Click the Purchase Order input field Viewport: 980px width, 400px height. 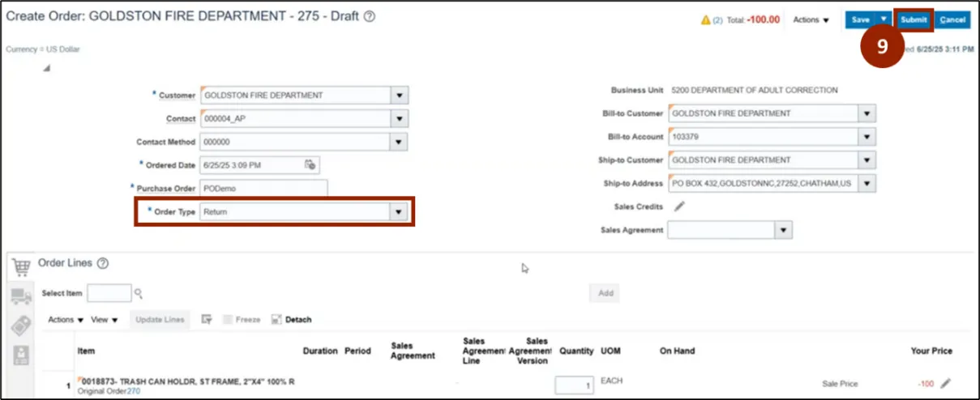(263, 189)
